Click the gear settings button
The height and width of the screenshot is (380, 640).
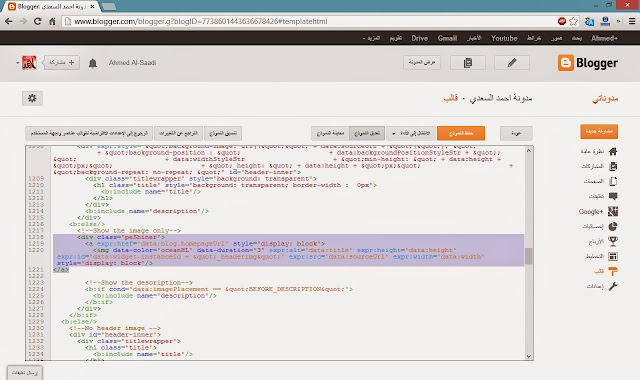pos(32,98)
